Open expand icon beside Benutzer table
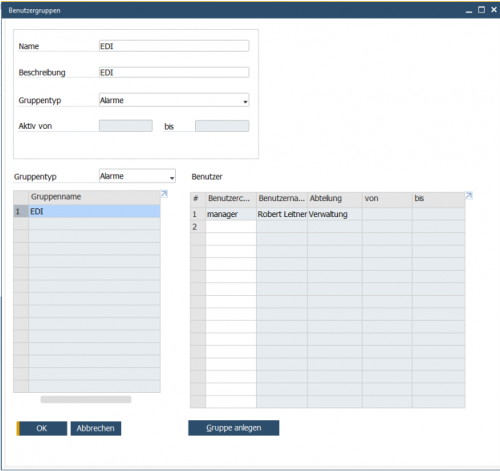The image size is (500, 471). pyautogui.click(x=469, y=196)
